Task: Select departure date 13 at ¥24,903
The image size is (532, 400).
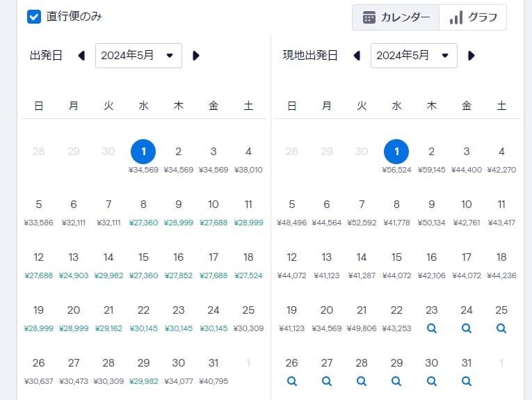Action: [74, 266]
